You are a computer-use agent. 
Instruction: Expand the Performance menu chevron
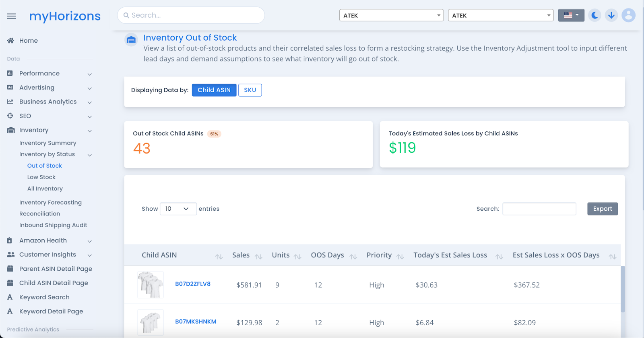(90, 74)
